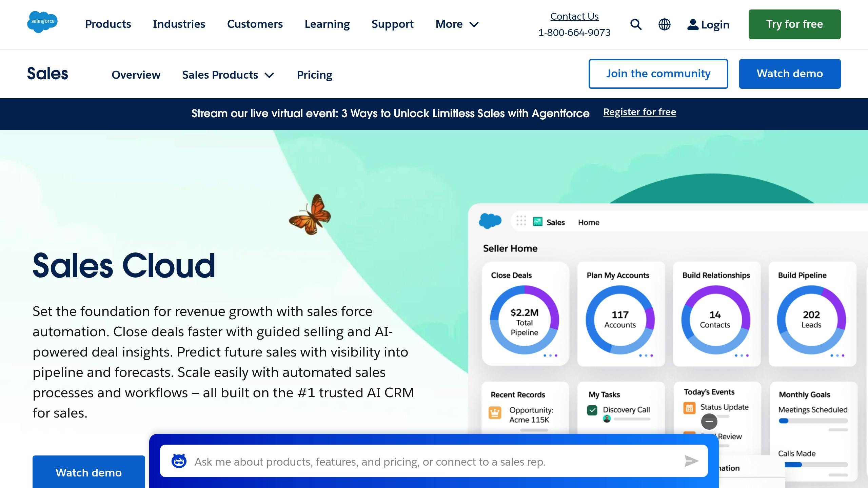Click the Today's Events heading
This screenshot has height=488, width=868.
(709, 392)
